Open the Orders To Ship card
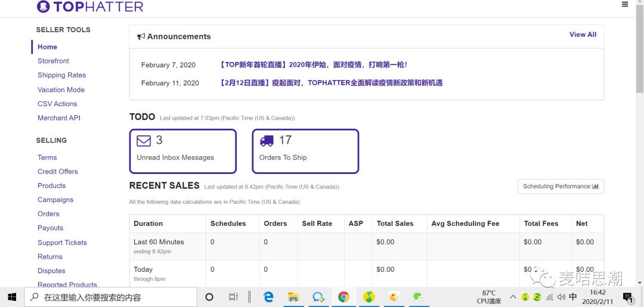 pyautogui.click(x=305, y=151)
